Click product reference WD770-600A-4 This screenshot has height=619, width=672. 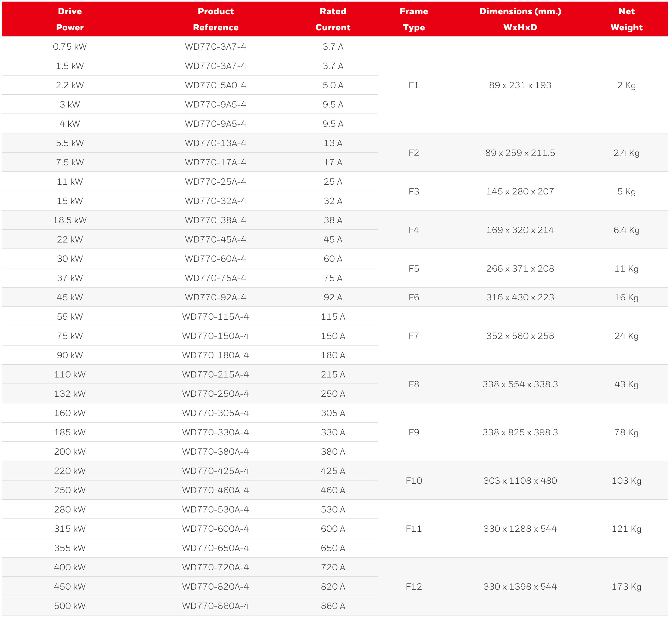(x=216, y=529)
